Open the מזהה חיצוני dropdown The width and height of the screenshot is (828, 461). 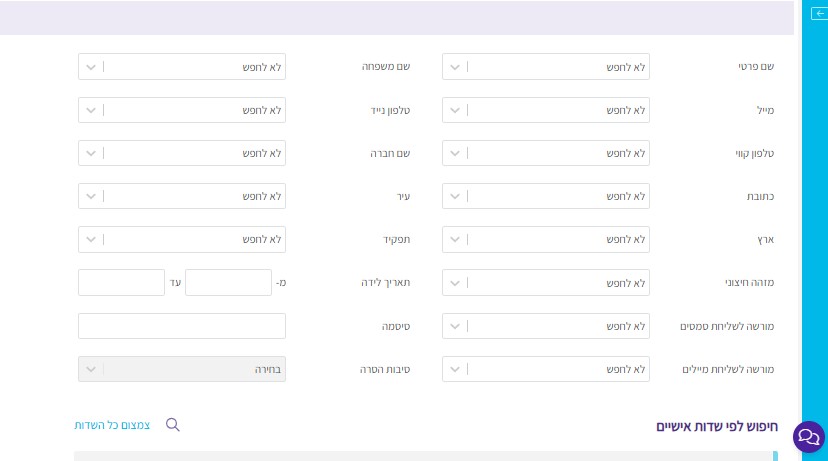546,283
